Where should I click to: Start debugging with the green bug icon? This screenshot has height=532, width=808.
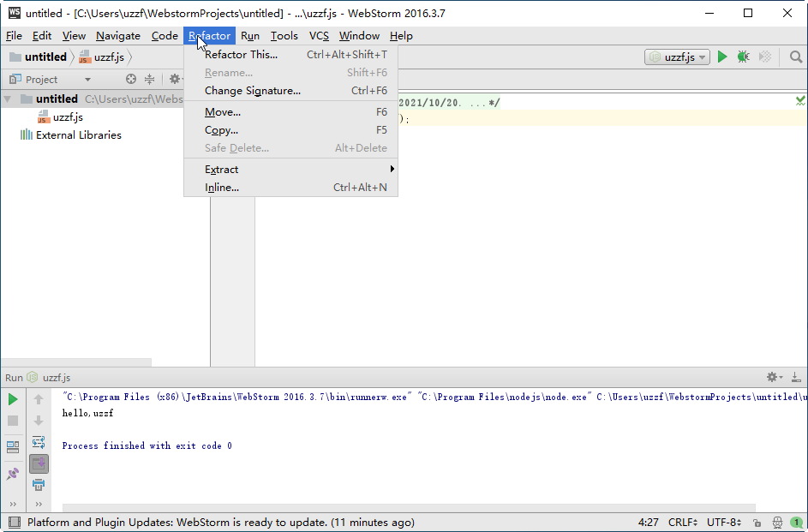tap(743, 57)
